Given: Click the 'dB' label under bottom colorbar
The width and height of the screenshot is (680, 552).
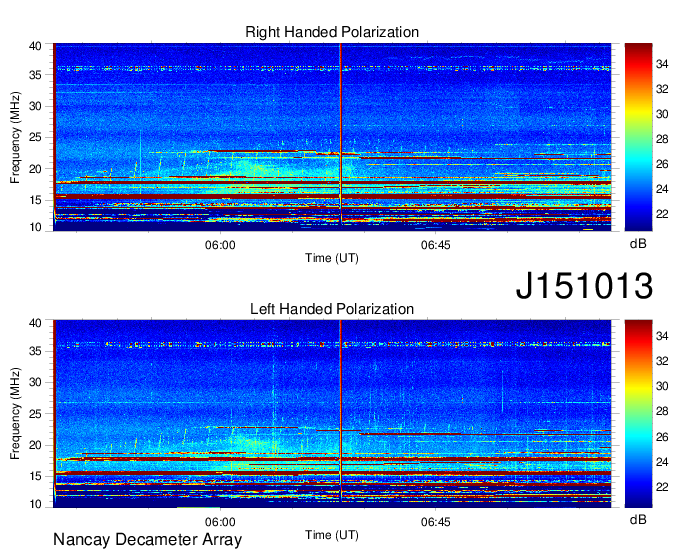Looking at the screenshot, I should [x=638, y=520].
